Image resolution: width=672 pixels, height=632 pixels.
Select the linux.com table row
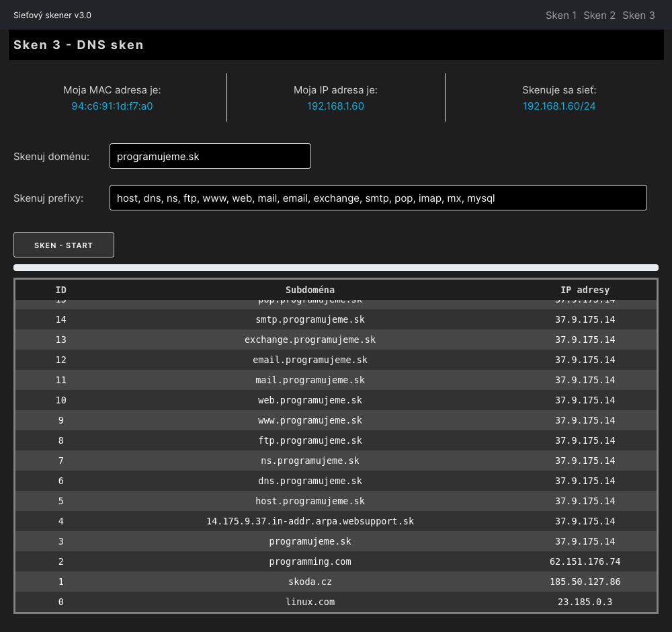pyautogui.click(x=310, y=602)
